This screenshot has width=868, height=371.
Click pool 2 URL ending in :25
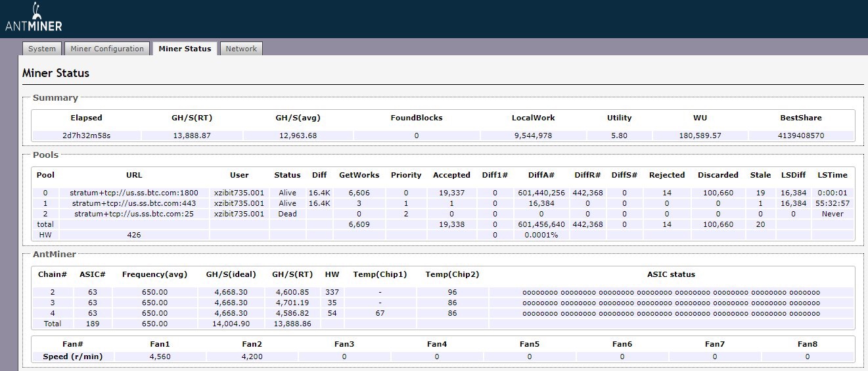coord(134,214)
